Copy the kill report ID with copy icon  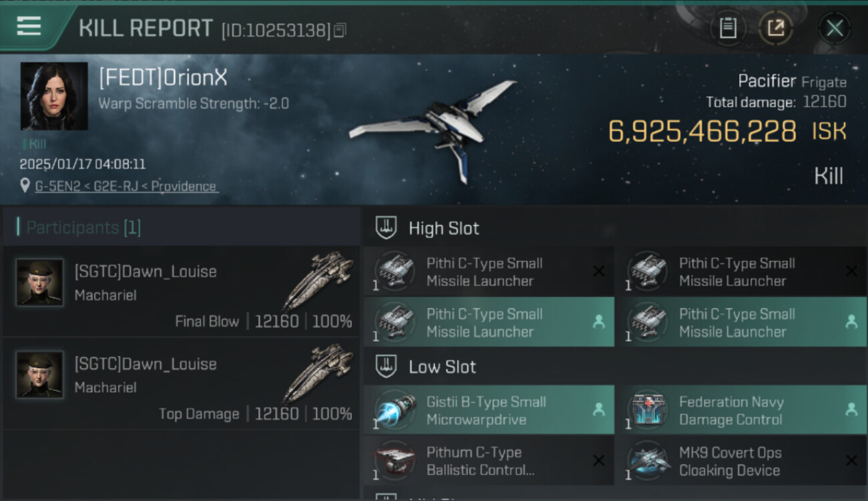[x=340, y=30]
